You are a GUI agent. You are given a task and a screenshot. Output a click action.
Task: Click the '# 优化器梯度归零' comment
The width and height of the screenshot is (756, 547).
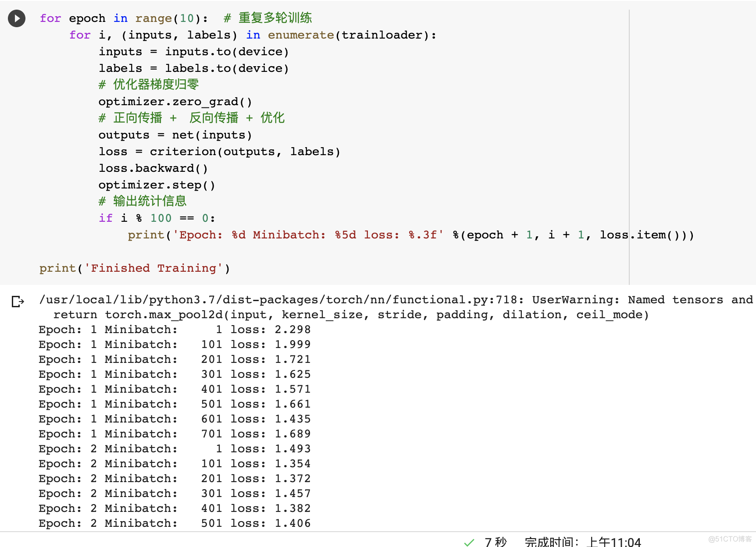pos(149,85)
